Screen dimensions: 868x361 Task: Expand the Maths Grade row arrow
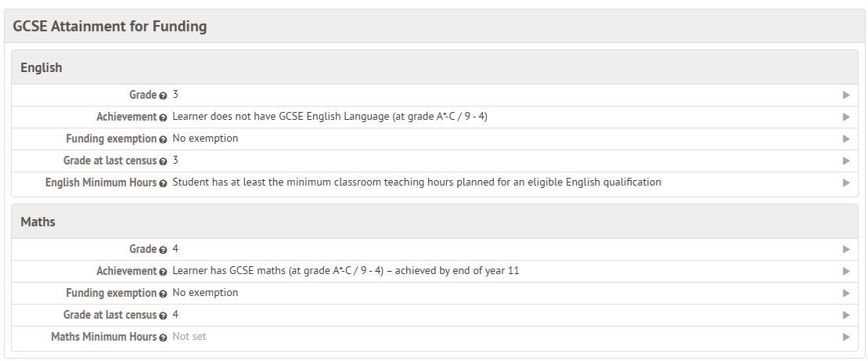[846, 249]
